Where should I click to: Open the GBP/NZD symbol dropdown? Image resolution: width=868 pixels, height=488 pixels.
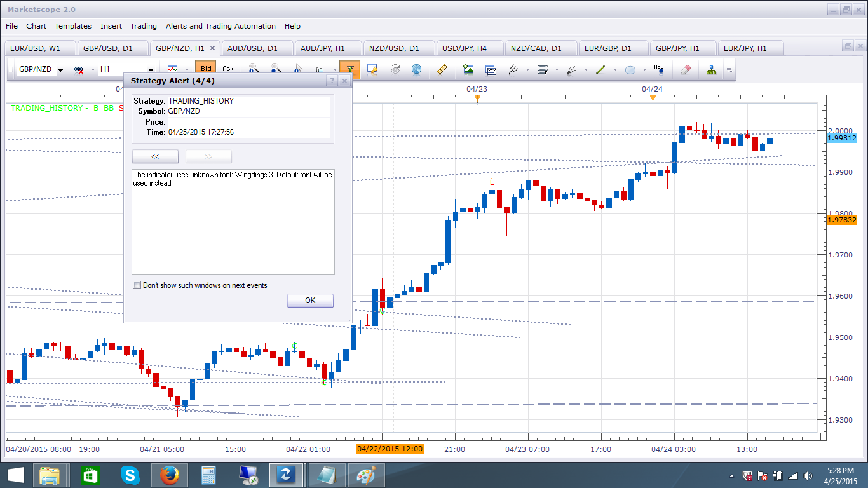tap(61, 70)
